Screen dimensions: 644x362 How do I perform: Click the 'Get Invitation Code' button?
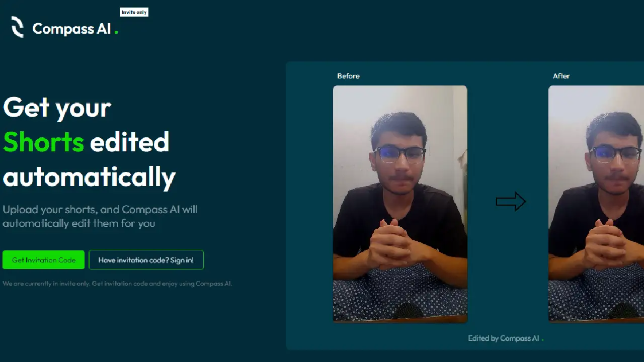pyautogui.click(x=44, y=260)
